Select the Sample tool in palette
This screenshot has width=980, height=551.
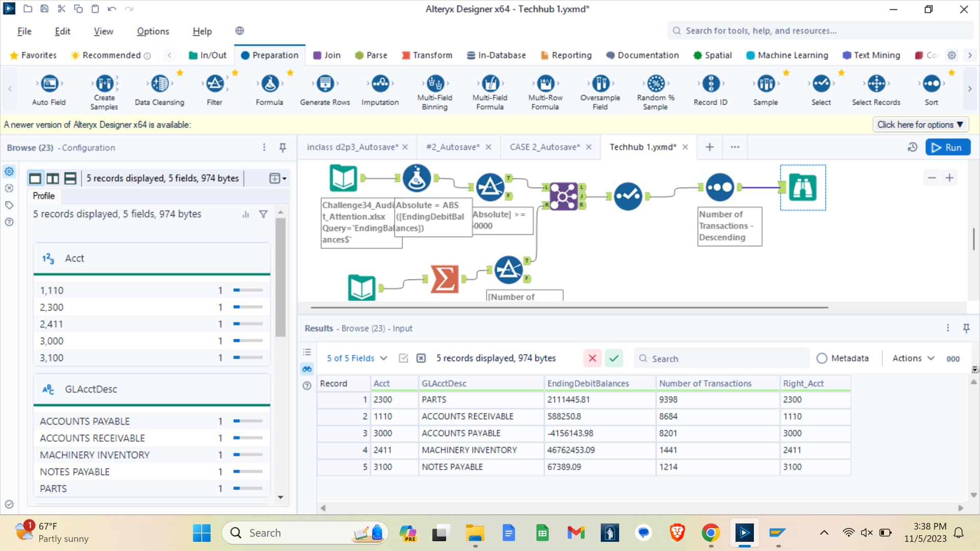point(766,90)
